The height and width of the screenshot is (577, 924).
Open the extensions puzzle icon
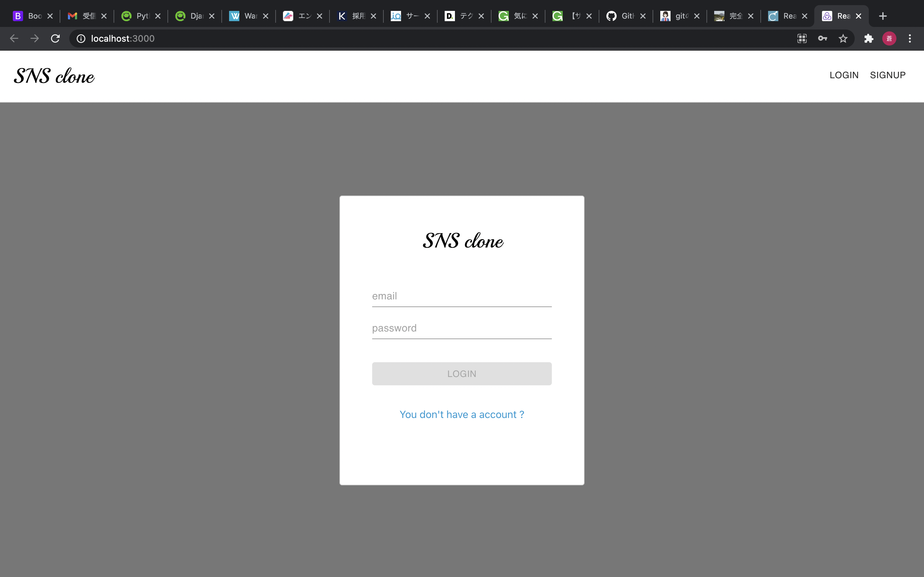[x=869, y=38]
